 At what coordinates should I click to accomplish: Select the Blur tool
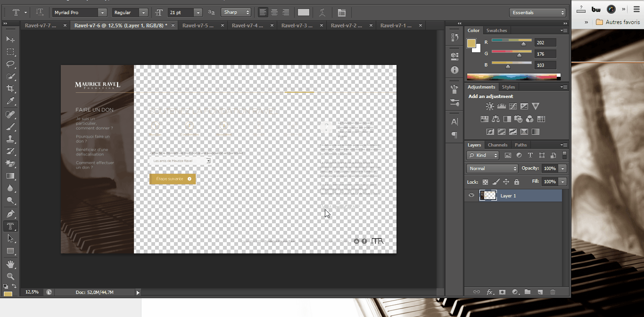10,188
